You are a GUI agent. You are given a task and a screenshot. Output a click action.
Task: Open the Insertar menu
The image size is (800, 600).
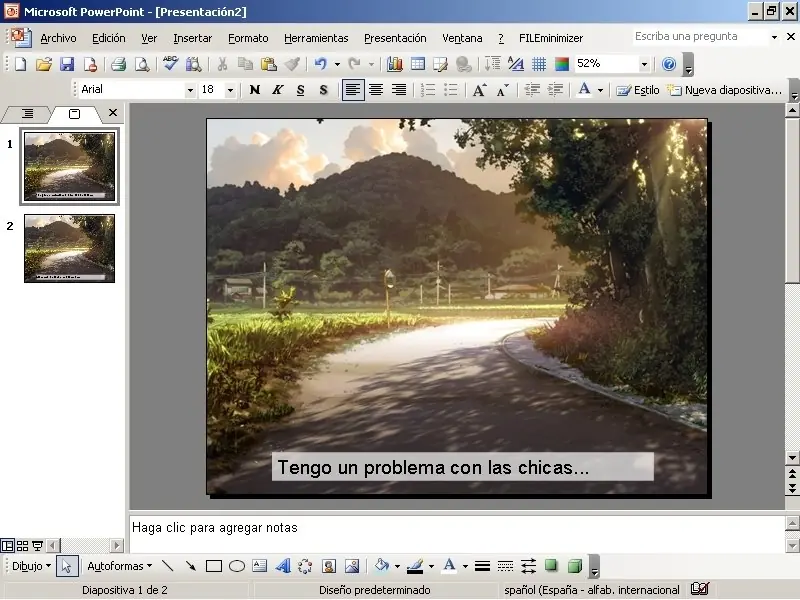[x=192, y=38]
